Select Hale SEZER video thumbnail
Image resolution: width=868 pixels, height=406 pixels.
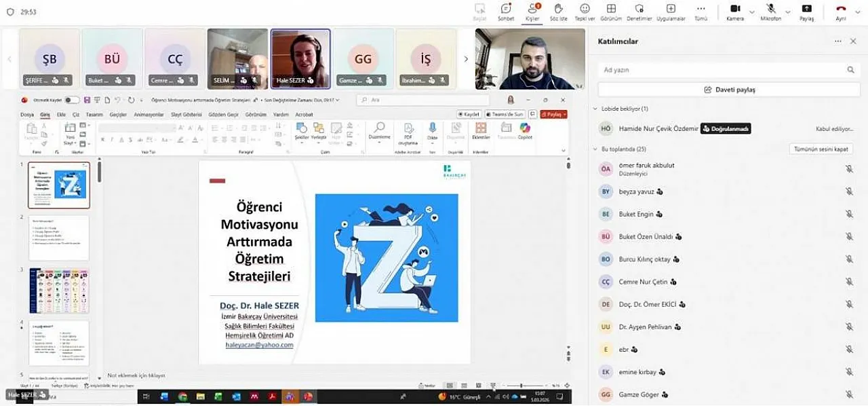point(300,58)
